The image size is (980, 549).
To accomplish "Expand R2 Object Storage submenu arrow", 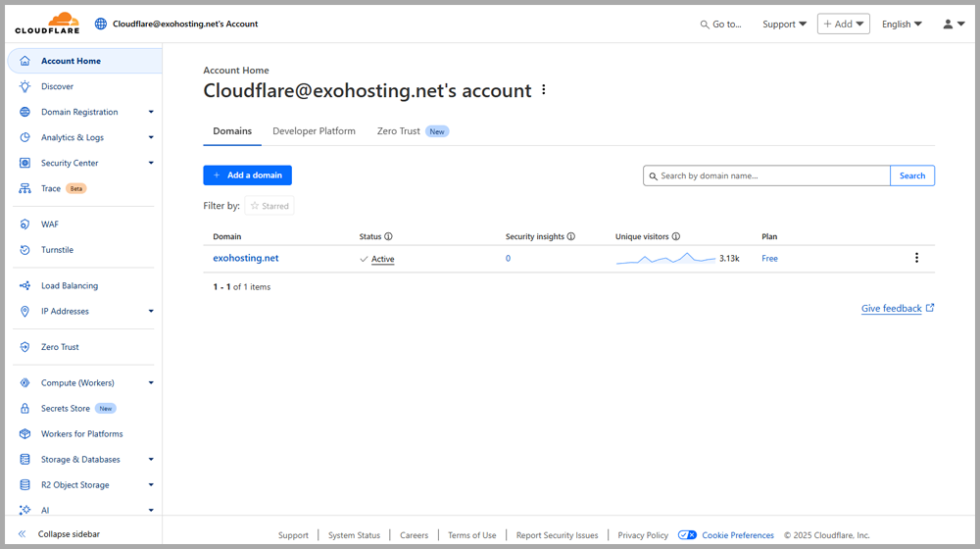I will pos(151,484).
